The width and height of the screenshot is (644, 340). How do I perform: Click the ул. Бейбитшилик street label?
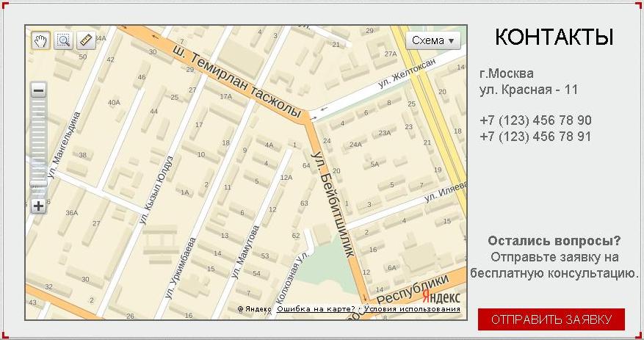[x=333, y=204]
